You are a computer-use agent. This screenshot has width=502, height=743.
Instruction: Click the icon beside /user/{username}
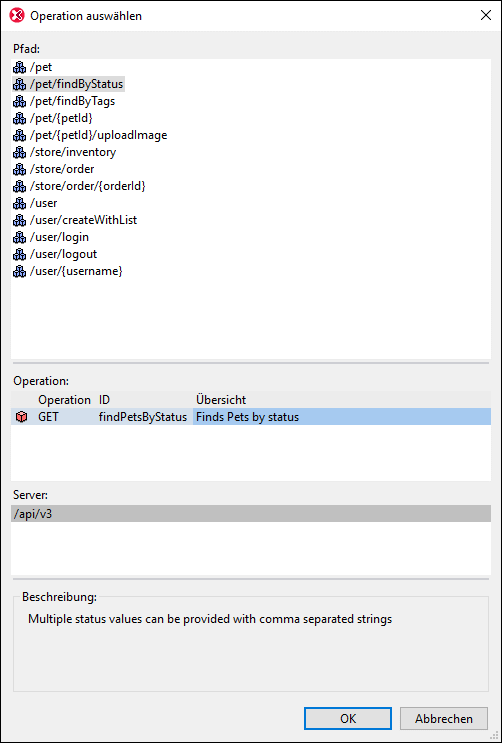point(19,272)
